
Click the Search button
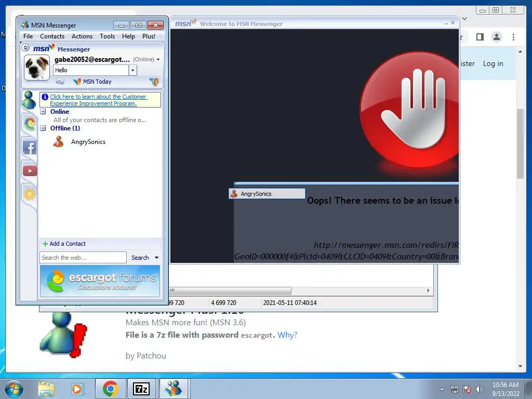tap(140, 258)
